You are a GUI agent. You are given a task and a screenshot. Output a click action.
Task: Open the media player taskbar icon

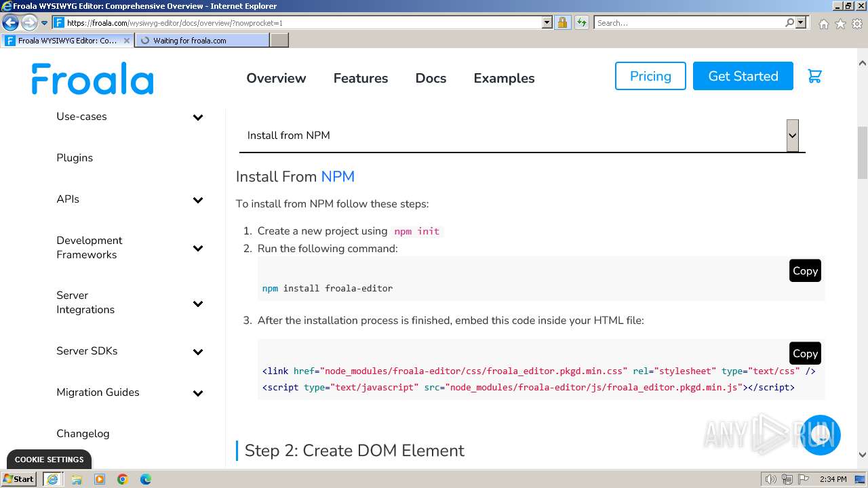pyautogui.click(x=99, y=479)
